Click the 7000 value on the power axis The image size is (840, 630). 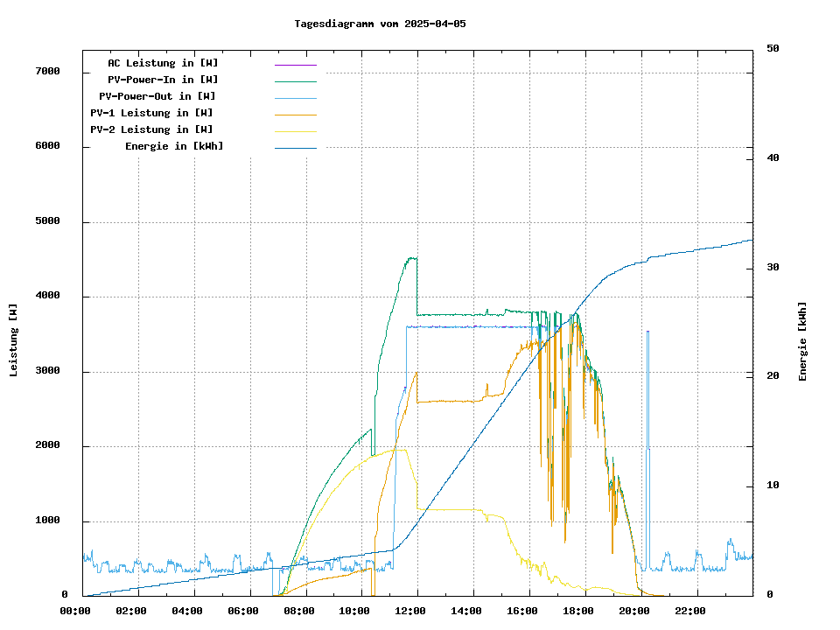tap(47, 72)
